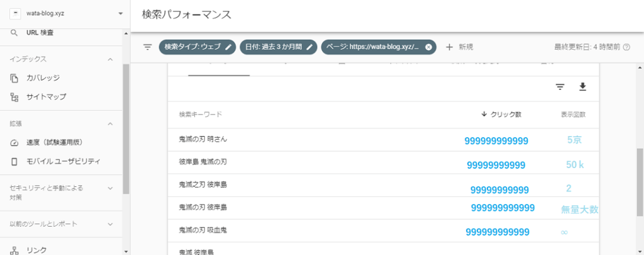Select keyword 鬼滅之刃 彼岸島

coord(203,184)
